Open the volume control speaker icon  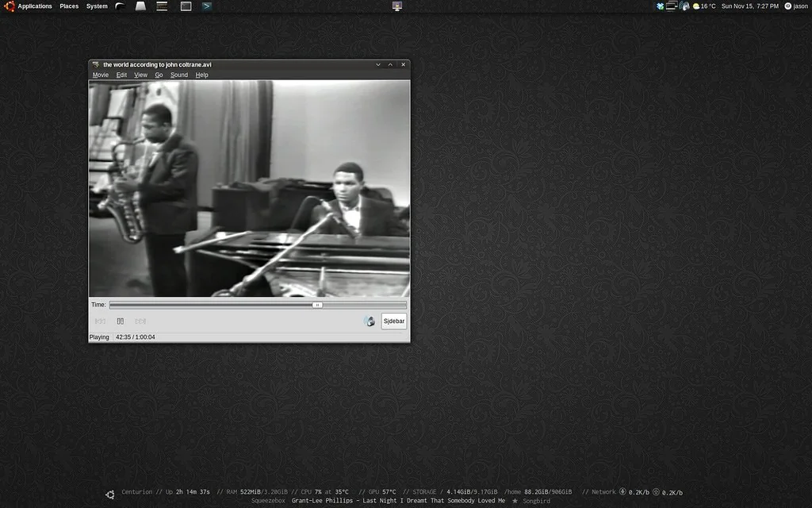(370, 321)
